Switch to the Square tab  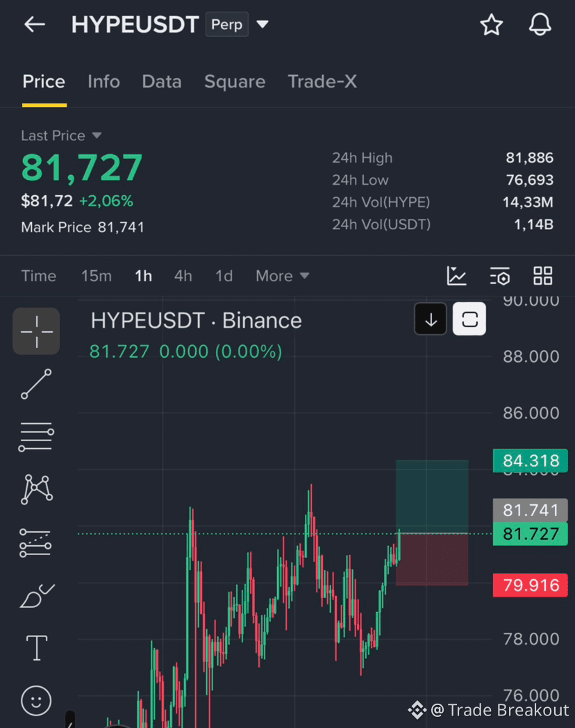point(235,82)
